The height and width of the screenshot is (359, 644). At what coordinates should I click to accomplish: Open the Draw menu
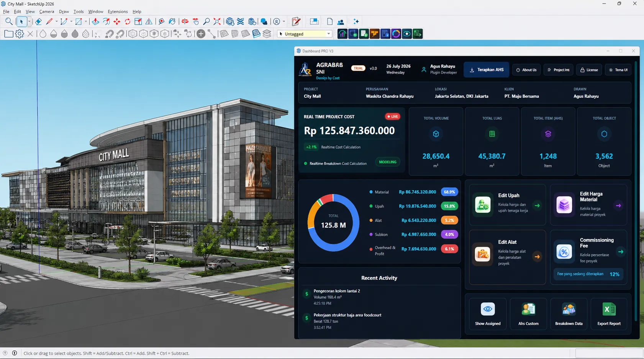point(64,12)
